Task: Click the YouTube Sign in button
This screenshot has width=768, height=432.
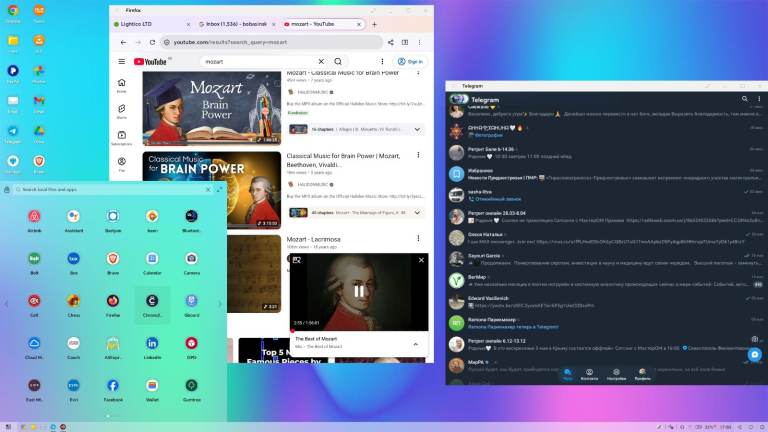Action: pyautogui.click(x=410, y=62)
